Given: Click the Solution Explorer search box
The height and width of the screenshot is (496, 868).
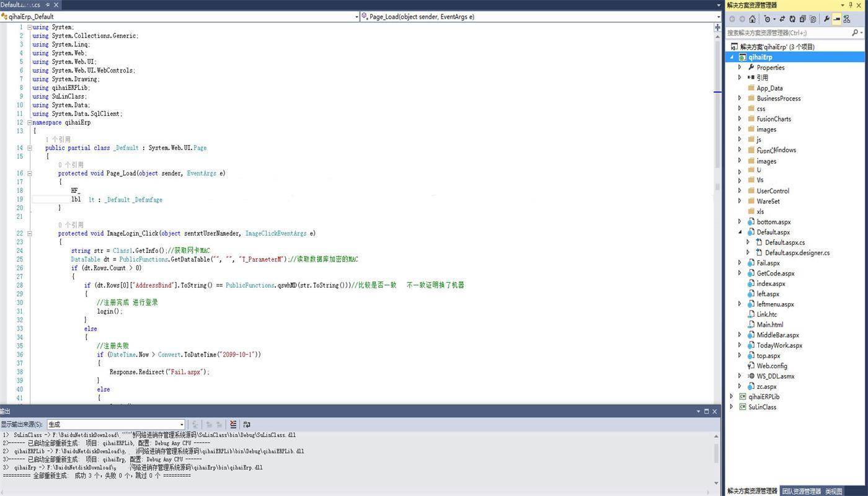Looking at the screenshot, I should tap(787, 32).
